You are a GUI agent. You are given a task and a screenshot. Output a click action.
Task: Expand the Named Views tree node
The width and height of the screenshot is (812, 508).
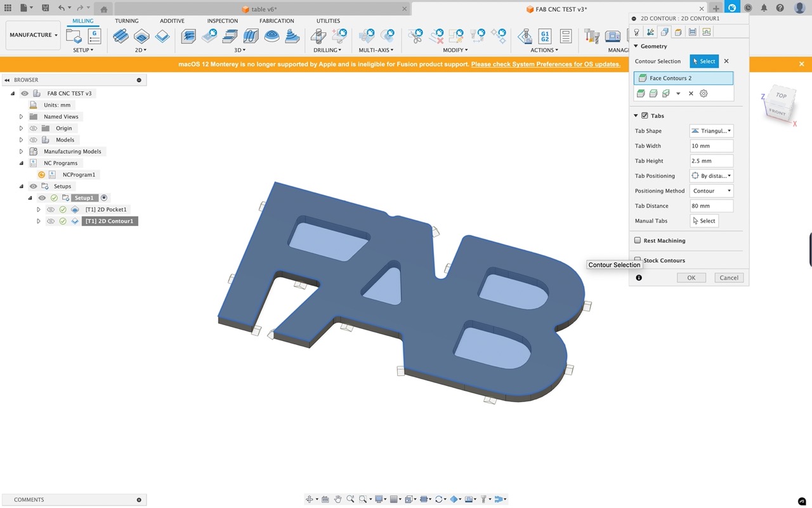(21, 117)
